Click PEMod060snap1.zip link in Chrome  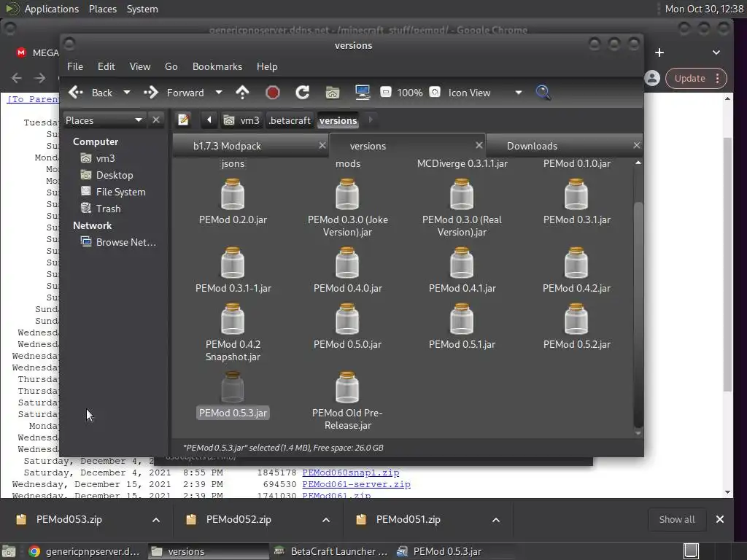tap(351, 472)
